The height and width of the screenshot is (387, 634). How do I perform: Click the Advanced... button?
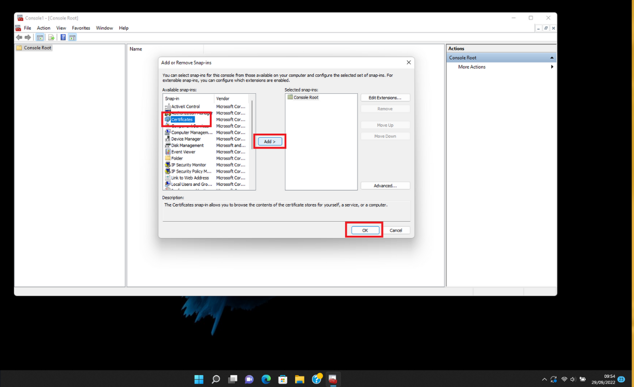[x=385, y=186]
